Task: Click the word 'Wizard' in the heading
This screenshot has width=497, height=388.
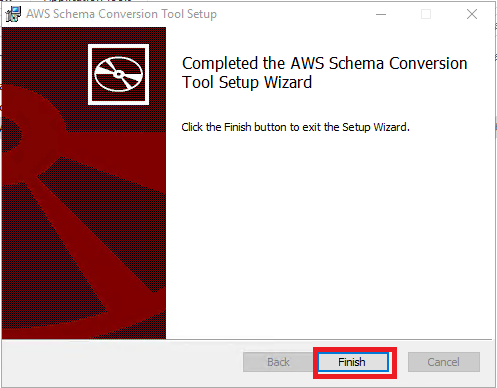Action: (x=288, y=82)
